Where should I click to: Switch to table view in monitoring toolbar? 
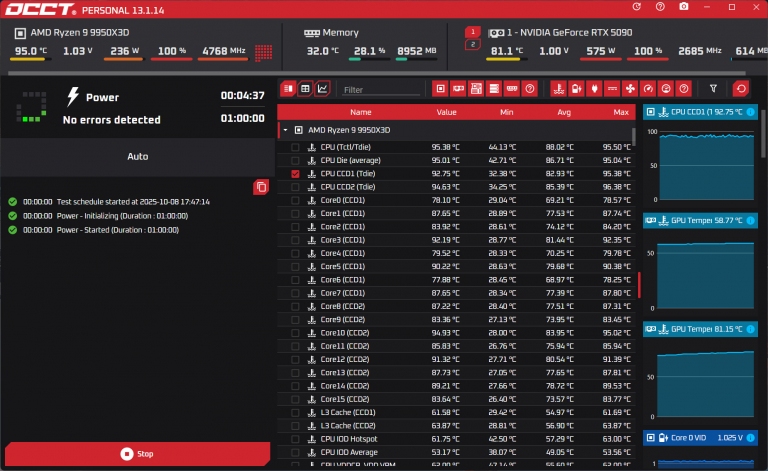click(306, 89)
